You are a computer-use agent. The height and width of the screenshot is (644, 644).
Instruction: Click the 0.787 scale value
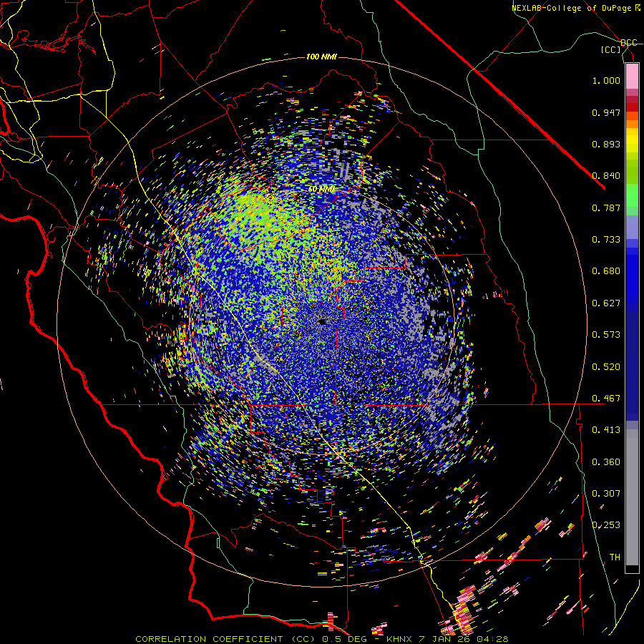point(606,208)
